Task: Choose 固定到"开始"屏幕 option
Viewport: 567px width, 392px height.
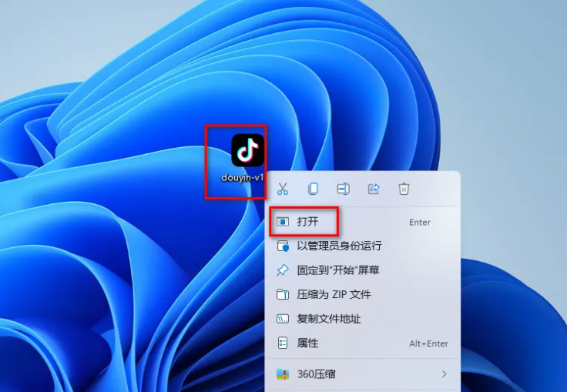Action: coord(363,270)
